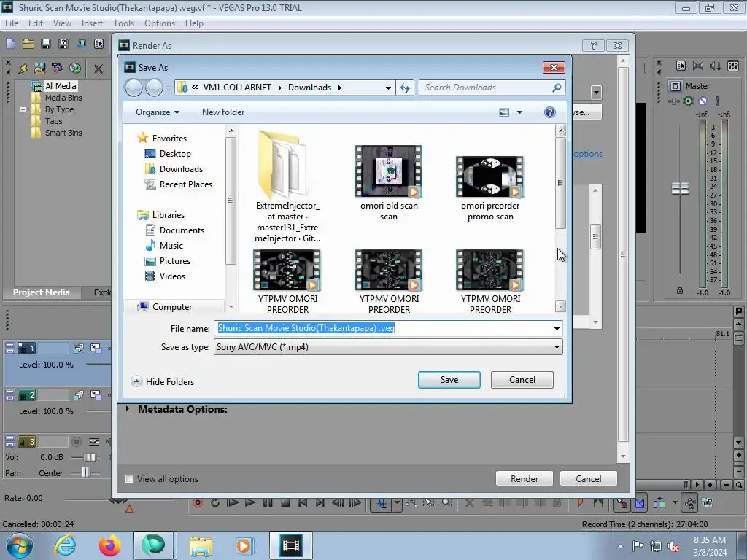Open Internet Explorer from the taskbar
The width and height of the screenshot is (747, 560).
click(x=65, y=545)
